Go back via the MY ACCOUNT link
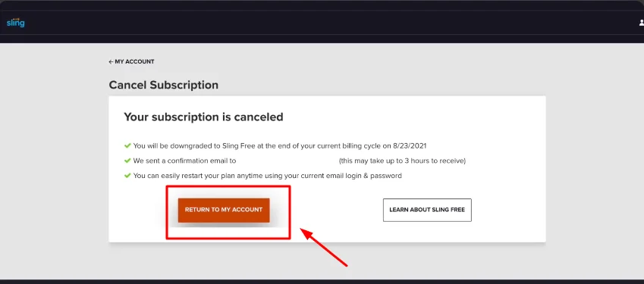This screenshot has width=644, height=284. (131, 62)
